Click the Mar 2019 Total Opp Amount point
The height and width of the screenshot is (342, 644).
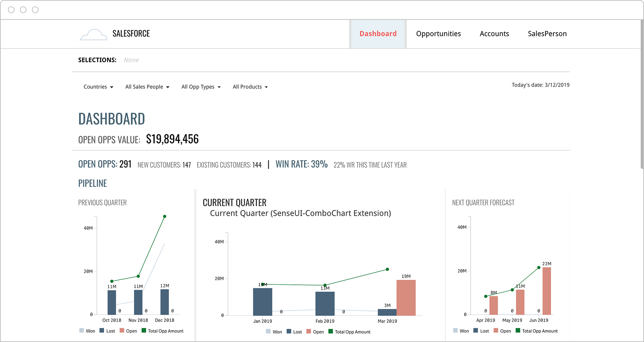(388, 269)
